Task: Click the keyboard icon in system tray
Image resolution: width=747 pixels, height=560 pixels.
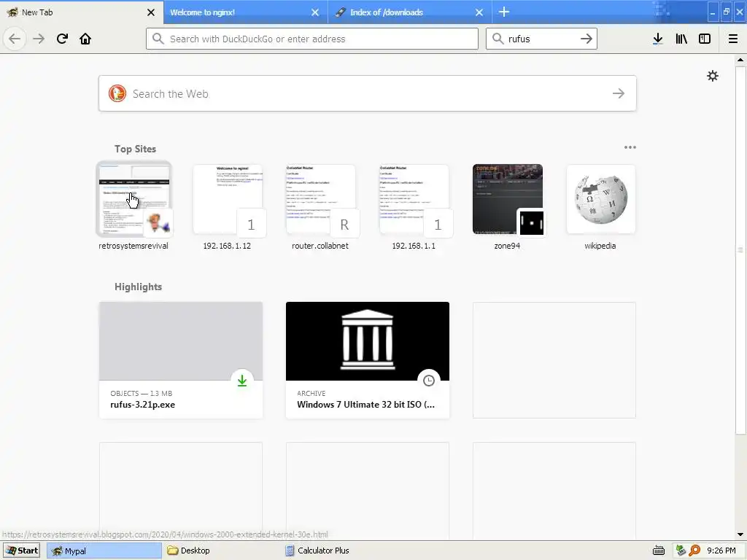Action: pos(659,551)
